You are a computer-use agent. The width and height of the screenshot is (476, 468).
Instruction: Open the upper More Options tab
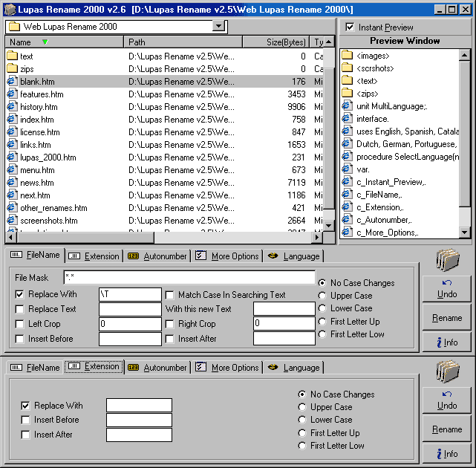(226, 256)
